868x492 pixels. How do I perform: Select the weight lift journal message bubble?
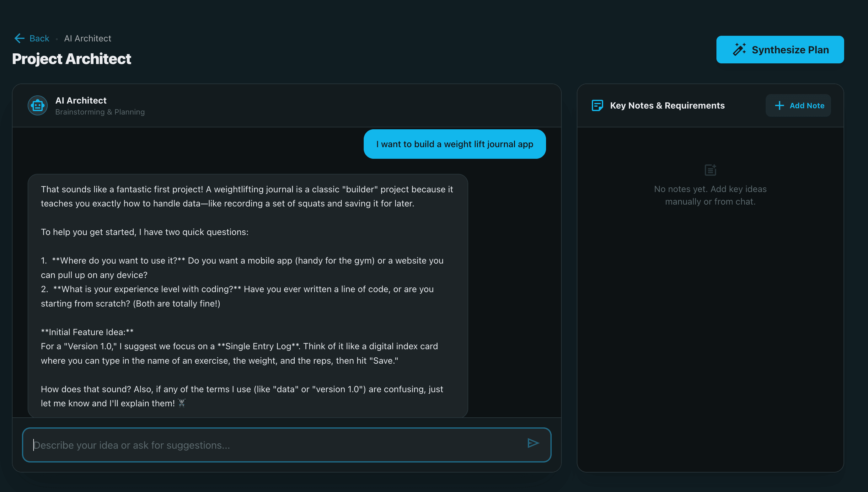coord(454,144)
